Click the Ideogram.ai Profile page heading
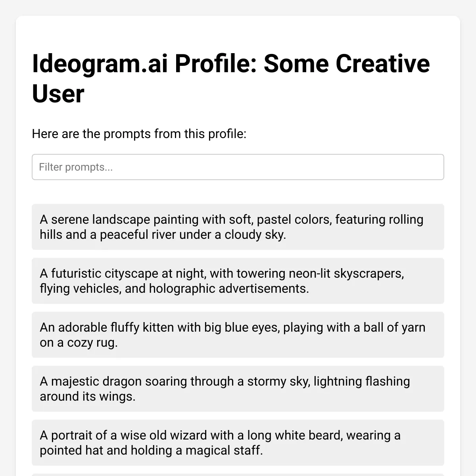This screenshot has width=476, height=476. [x=231, y=79]
